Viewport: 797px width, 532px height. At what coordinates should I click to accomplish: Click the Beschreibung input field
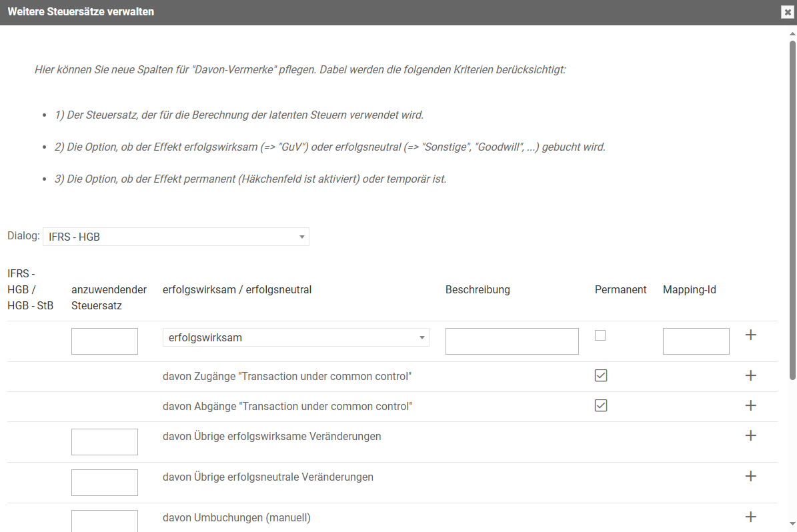tap(512, 341)
